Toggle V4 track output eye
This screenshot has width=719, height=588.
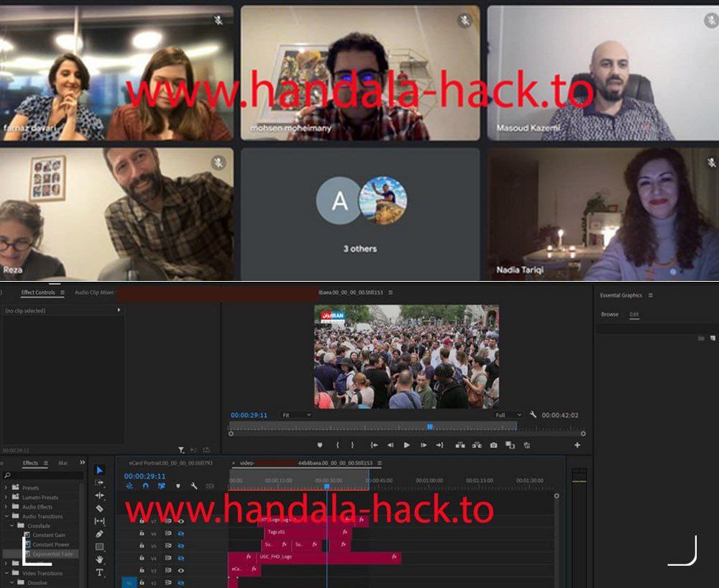pos(180,559)
